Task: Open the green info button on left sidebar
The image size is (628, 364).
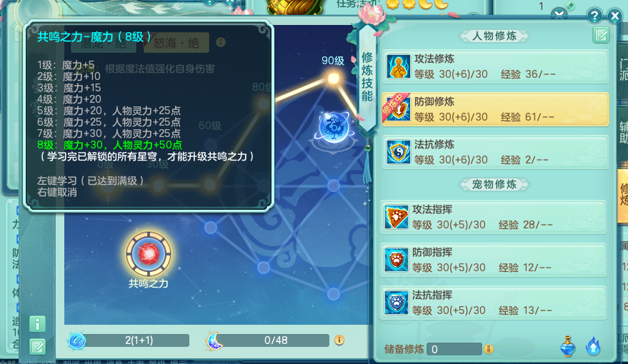Action: pos(37,323)
